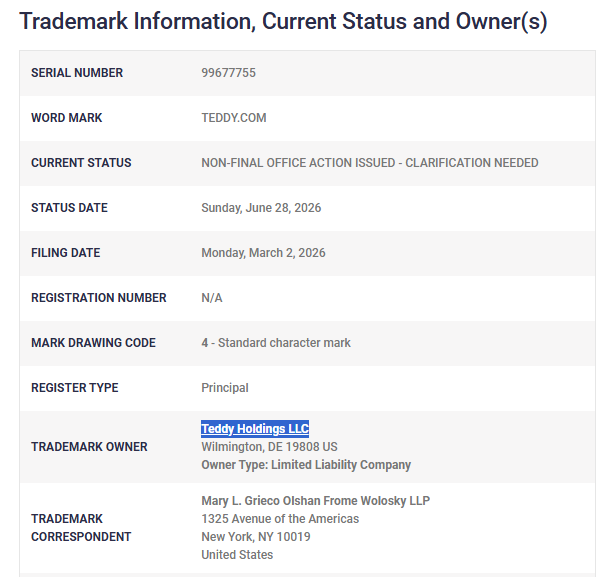Click the correspondent country United States

tap(237, 555)
